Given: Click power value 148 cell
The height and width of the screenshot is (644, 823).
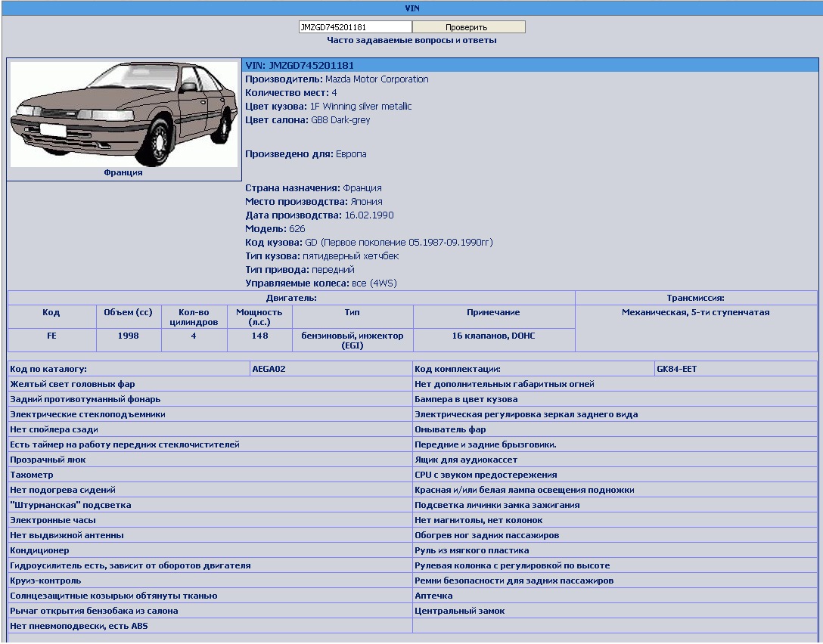Looking at the screenshot, I should [x=259, y=340].
